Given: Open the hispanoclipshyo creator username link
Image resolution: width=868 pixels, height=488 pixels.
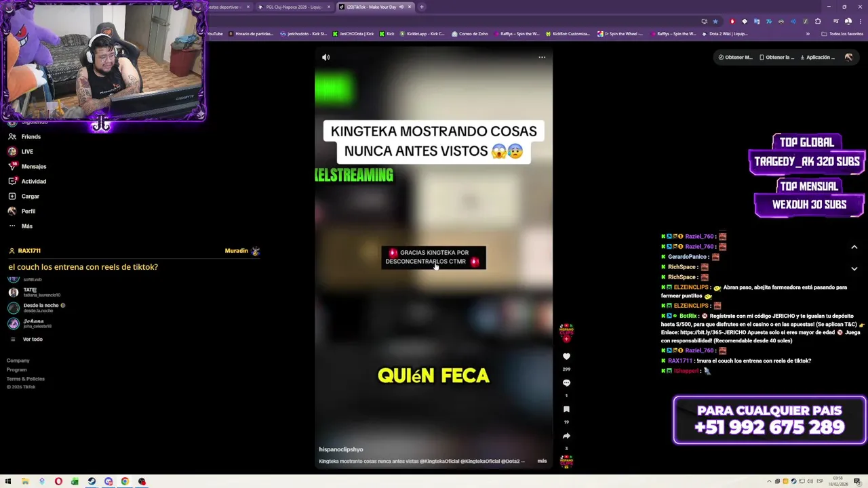Looking at the screenshot, I should click(x=341, y=449).
